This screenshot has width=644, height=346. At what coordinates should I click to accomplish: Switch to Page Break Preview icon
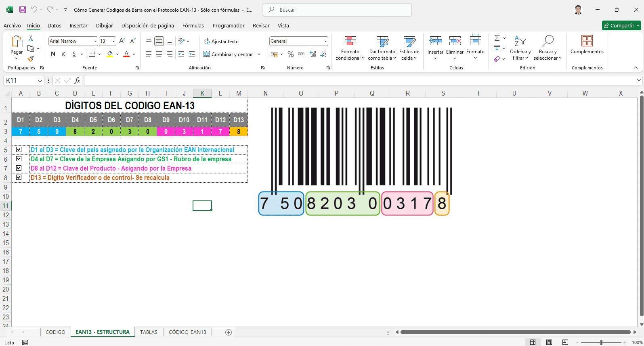point(565,342)
